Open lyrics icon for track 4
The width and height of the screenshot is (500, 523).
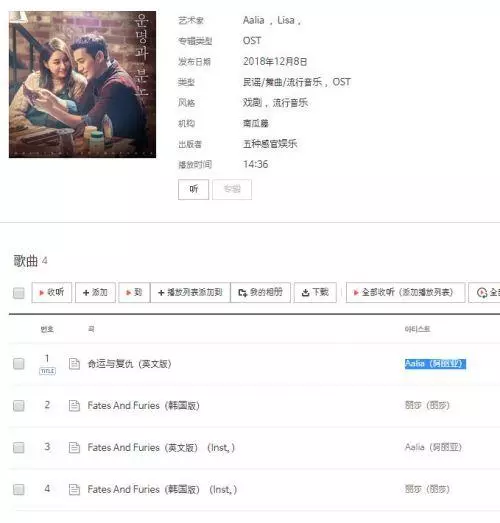pos(74,489)
